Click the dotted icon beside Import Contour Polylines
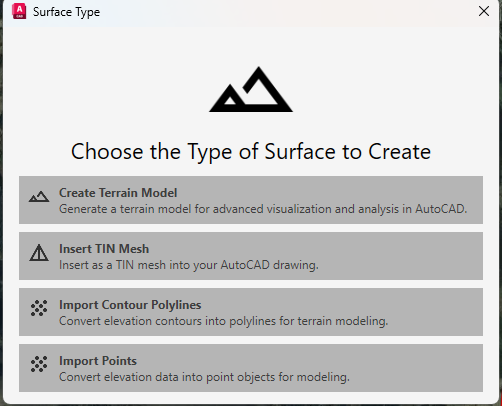This screenshot has height=406, width=502. point(39,308)
